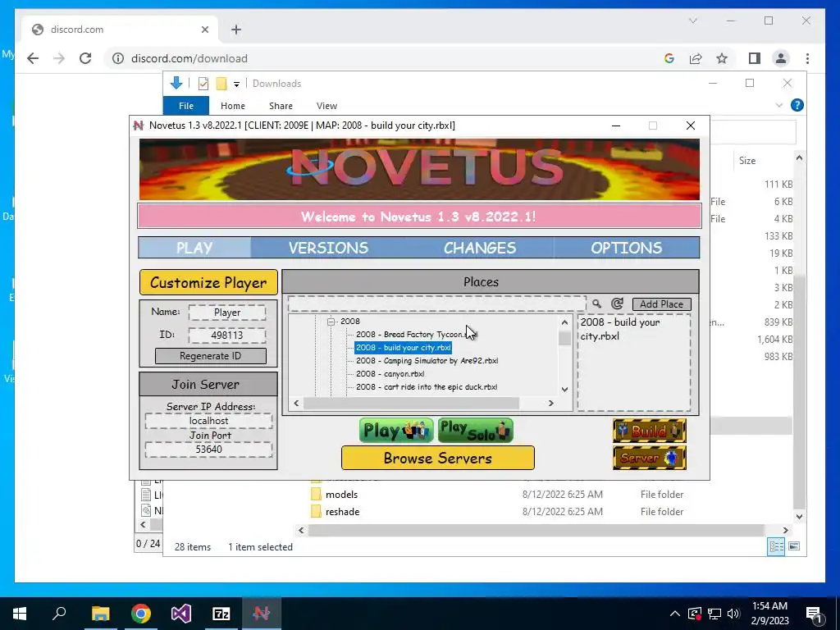The image size is (840, 630).
Task: Open Chrome profile avatar
Action: pos(781,58)
